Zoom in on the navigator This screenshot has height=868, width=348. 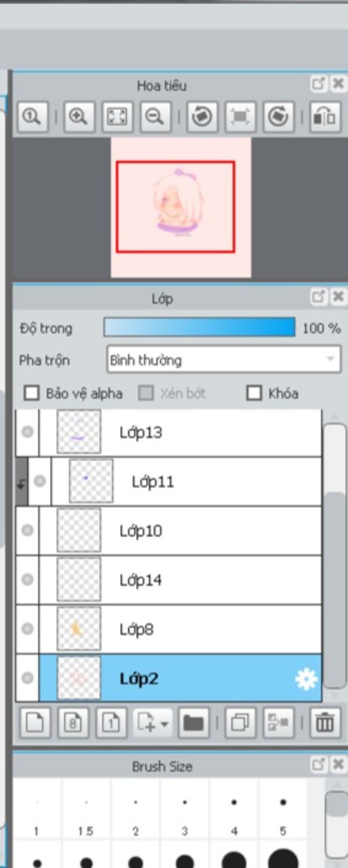pyautogui.click(x=79, y=117)
